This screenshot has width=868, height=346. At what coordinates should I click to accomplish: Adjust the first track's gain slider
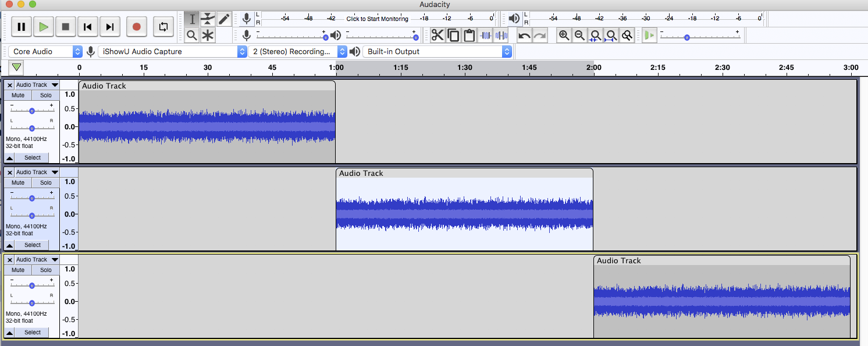pyautogui.click(x=32, y=110)
